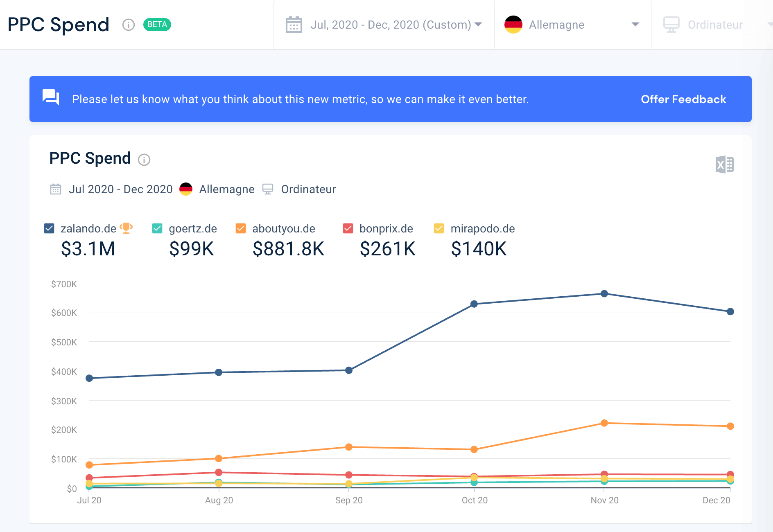
Task: Click the trophy icon beside zalando.de
Action: [126, 228]
